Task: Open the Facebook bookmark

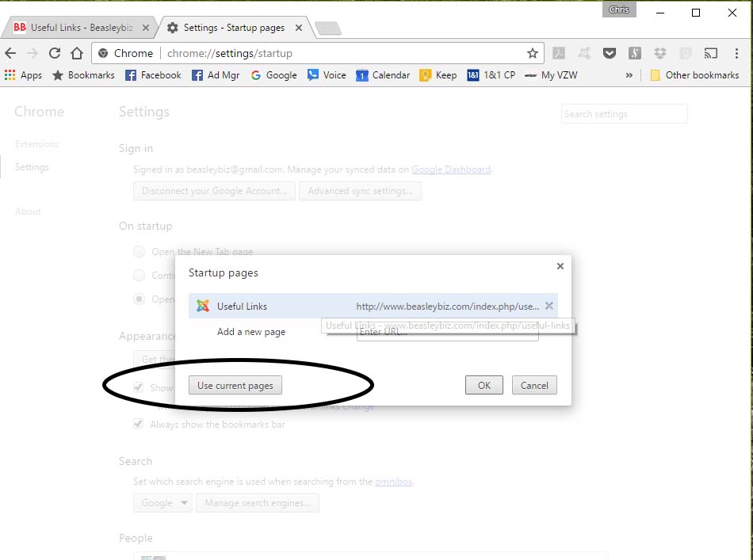Action: [152, 74]
